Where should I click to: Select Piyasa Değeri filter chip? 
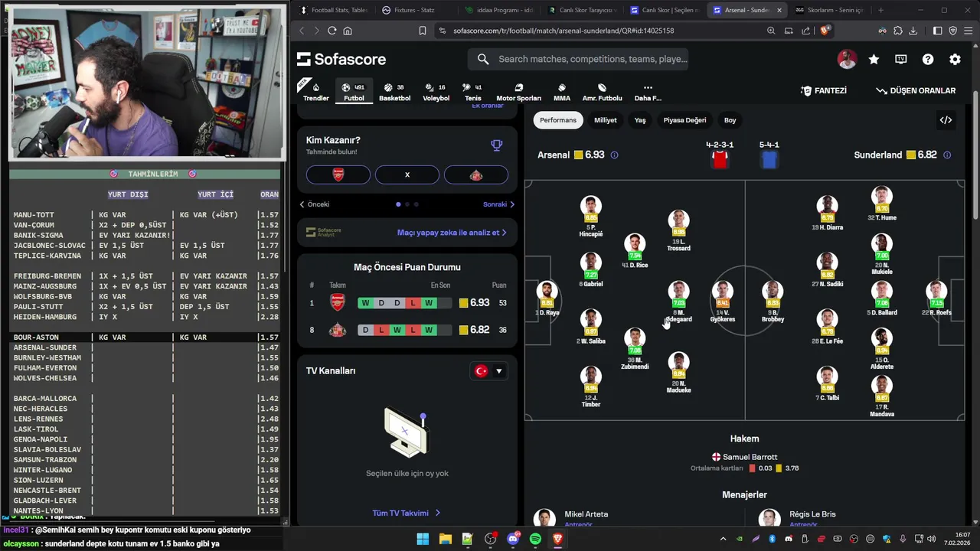pos(684,120)
